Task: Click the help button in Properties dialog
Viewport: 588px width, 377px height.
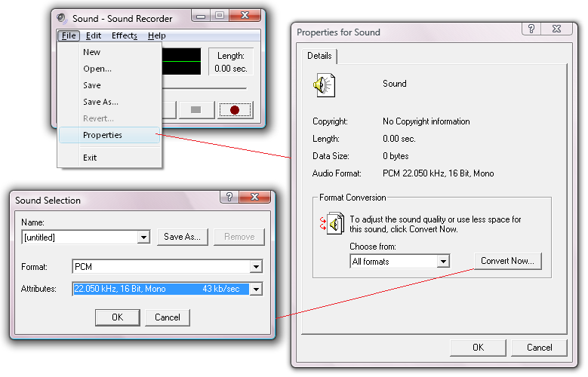Action: pos(533,29)
